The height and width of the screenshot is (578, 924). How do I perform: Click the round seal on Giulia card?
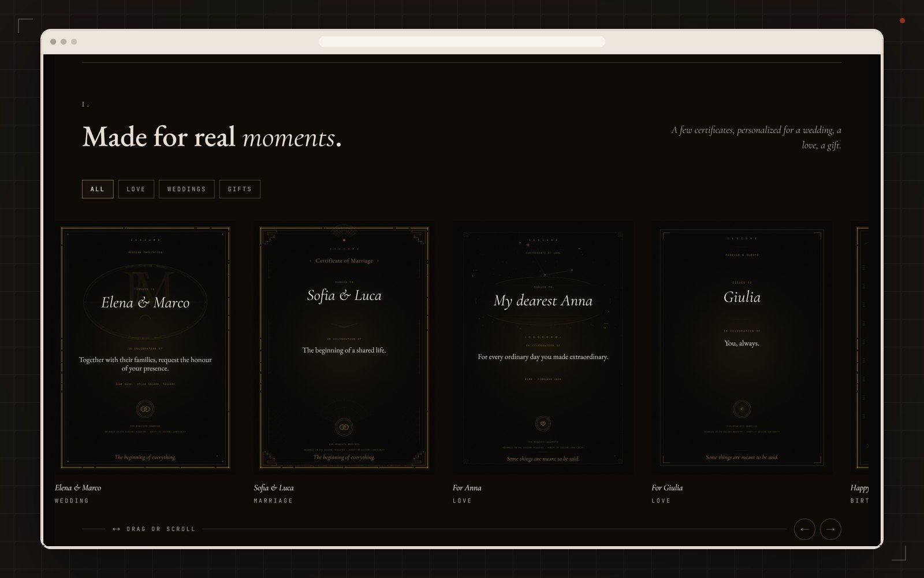[742, 409]
